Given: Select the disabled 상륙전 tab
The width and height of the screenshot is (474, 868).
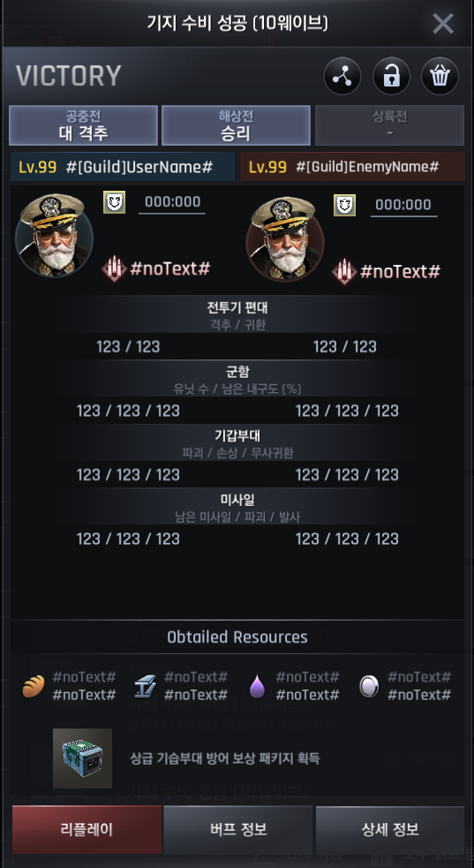Looking at the screenshot, I should (389, 125).
